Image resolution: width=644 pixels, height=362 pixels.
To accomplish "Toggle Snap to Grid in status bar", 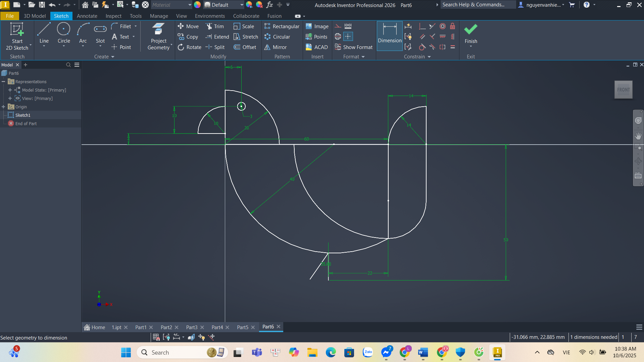I will point(156,337).
